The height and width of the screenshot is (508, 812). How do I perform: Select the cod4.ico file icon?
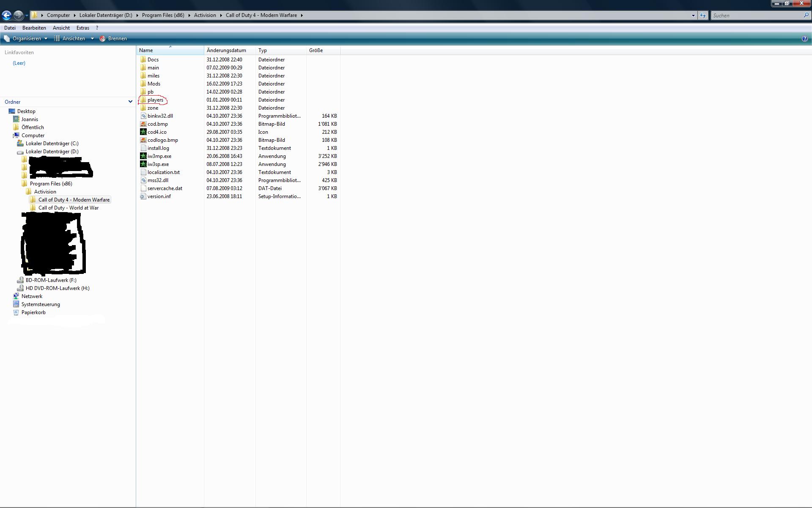click(143, 132)
